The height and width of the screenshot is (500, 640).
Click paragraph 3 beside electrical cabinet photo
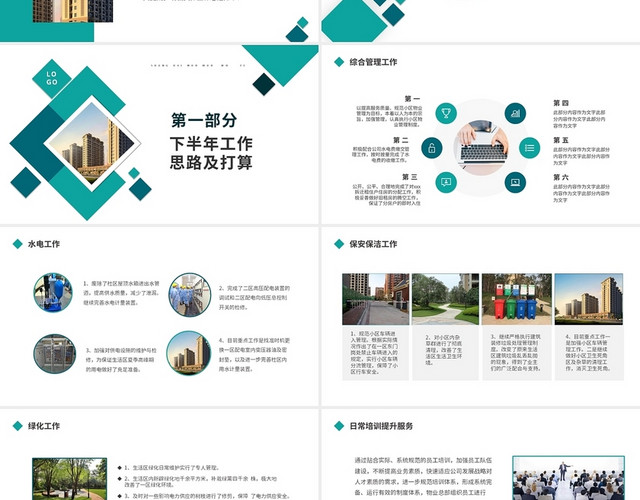coord(121,360)
